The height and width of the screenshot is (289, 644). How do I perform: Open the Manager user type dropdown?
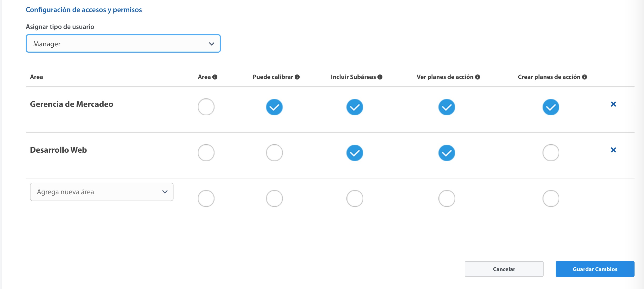(x=123, y=44)
